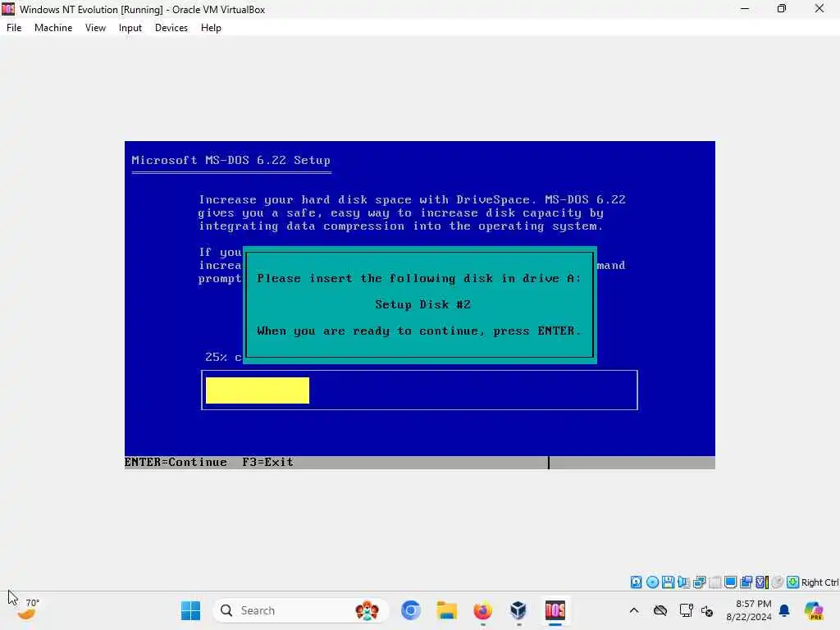Click the greyed mouse integration status icon

tap(778, 582)
